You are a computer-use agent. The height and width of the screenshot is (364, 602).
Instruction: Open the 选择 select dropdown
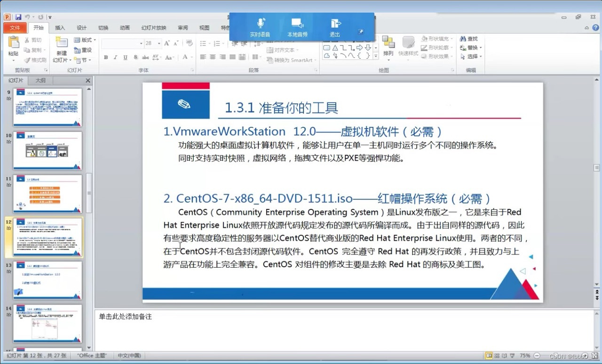pos(471,56)
